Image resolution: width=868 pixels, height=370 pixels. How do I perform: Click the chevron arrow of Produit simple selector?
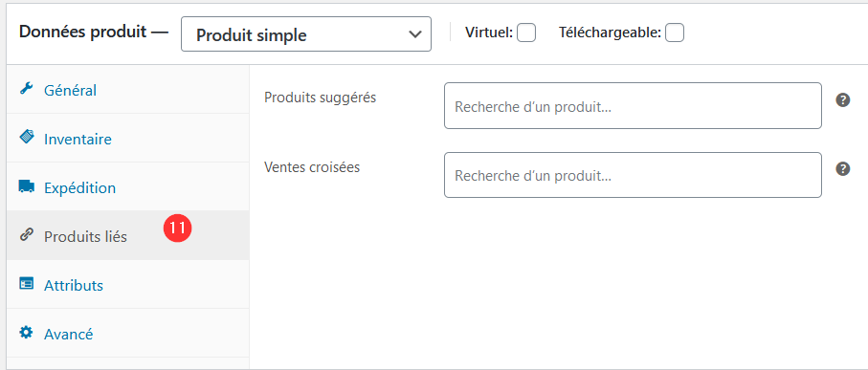tap(415, 34)
